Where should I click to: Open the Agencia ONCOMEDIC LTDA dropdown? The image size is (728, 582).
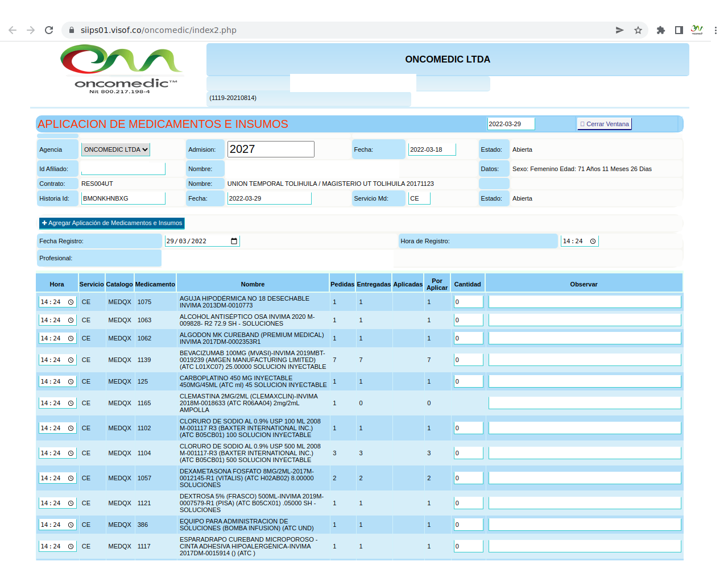pyautogui.click(x=115, y=149)
